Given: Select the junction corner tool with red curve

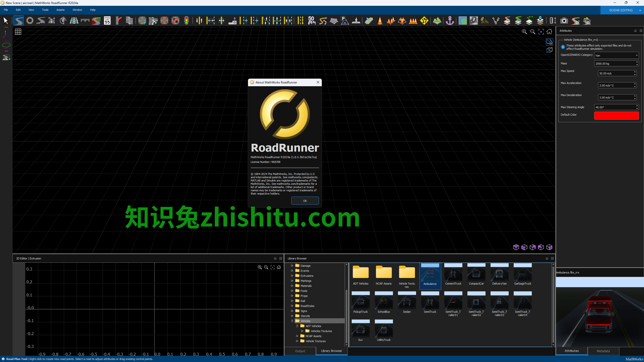Looking at the screenshot, I should 175,21.
